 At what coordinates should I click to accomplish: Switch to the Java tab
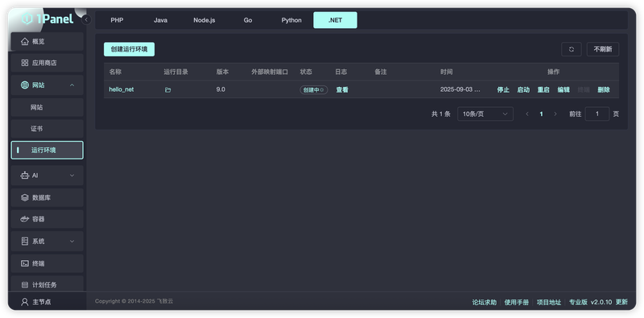pyautogui.click(x=160, y=20)
